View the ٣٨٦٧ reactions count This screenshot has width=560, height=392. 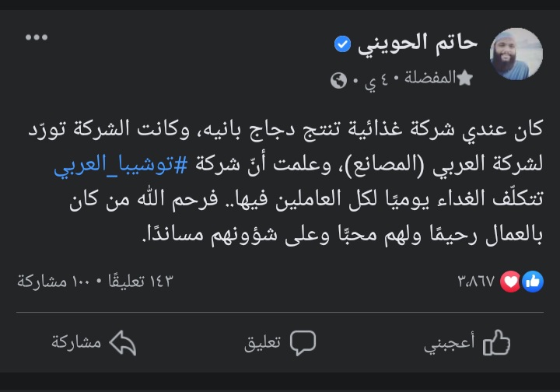tap(478, 282)
